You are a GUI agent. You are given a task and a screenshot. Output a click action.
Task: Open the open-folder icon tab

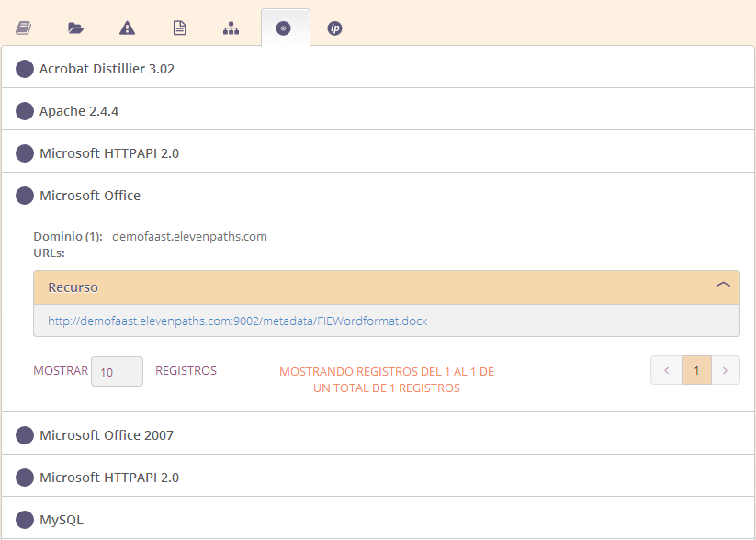pos(75,28)
